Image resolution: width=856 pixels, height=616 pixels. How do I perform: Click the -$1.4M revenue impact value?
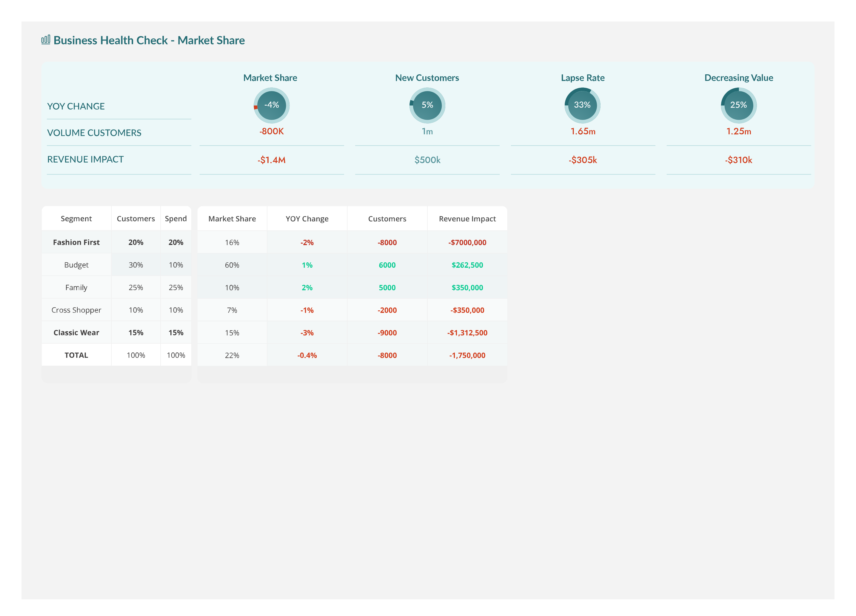pyautogui.click(x=271, y=160)
